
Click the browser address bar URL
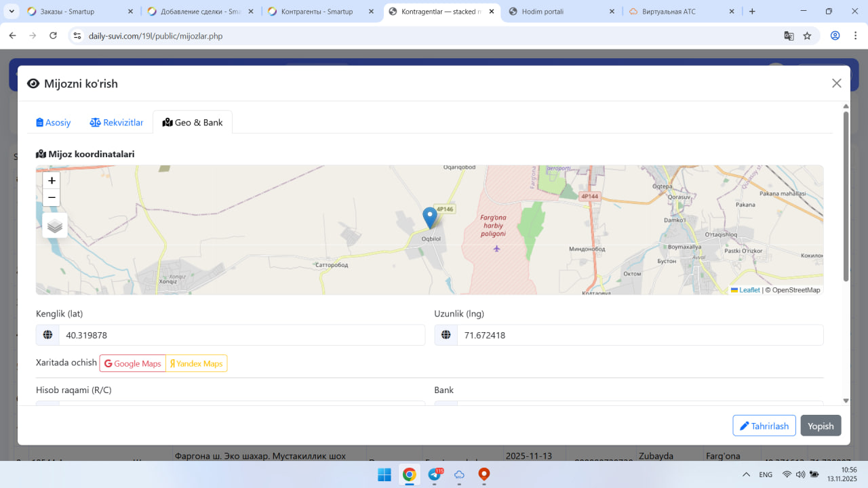[155, 36]
